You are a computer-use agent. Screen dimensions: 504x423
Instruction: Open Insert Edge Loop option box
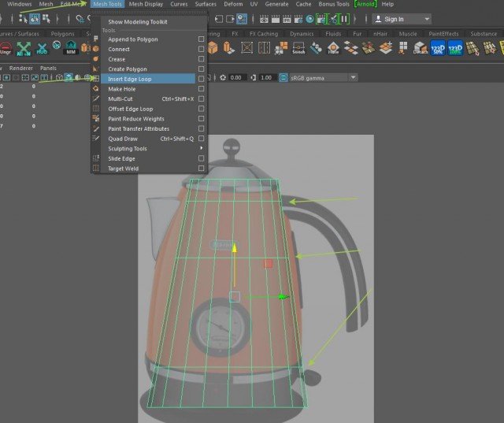point(202,79)
